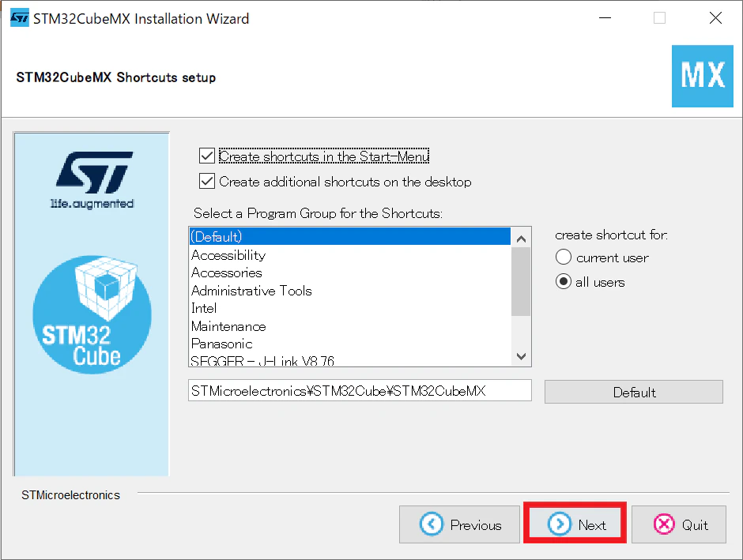743x560 pixels.
Task: Choose SEGGER J-Link program group
Action: (x=350, y=360)
